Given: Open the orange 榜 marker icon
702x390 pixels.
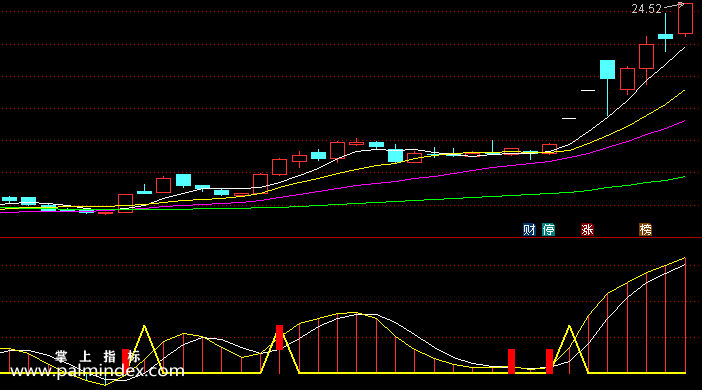Looking at the screenshot, I should 645,230.
